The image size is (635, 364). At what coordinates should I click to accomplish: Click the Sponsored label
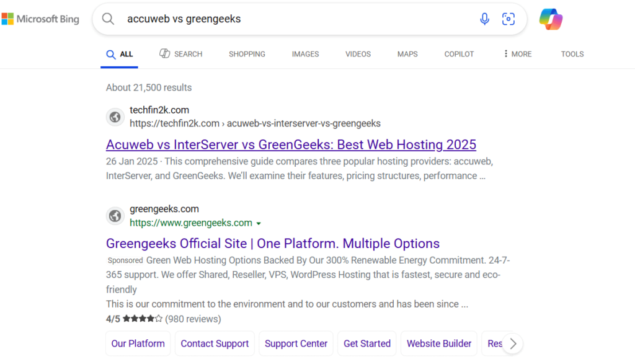125,260
